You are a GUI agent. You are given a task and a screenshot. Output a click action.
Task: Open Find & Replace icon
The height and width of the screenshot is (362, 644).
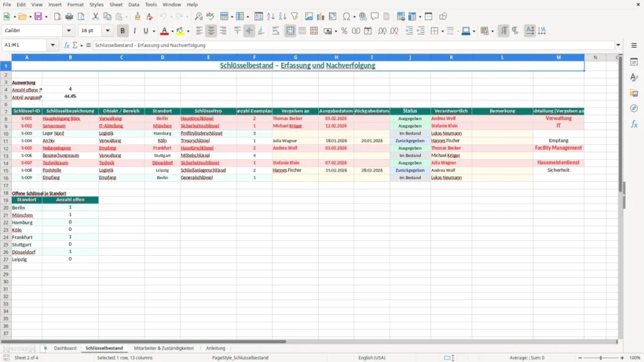[x=198, y=16]
